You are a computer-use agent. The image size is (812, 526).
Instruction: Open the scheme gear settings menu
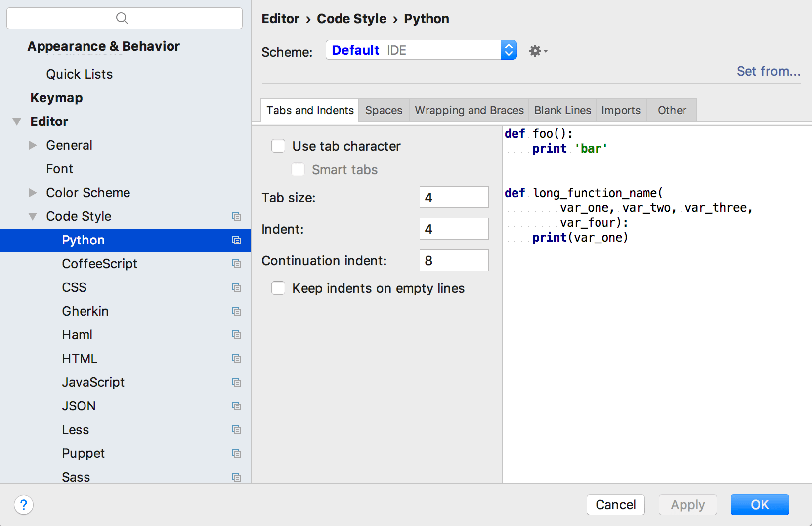(537, 50)
